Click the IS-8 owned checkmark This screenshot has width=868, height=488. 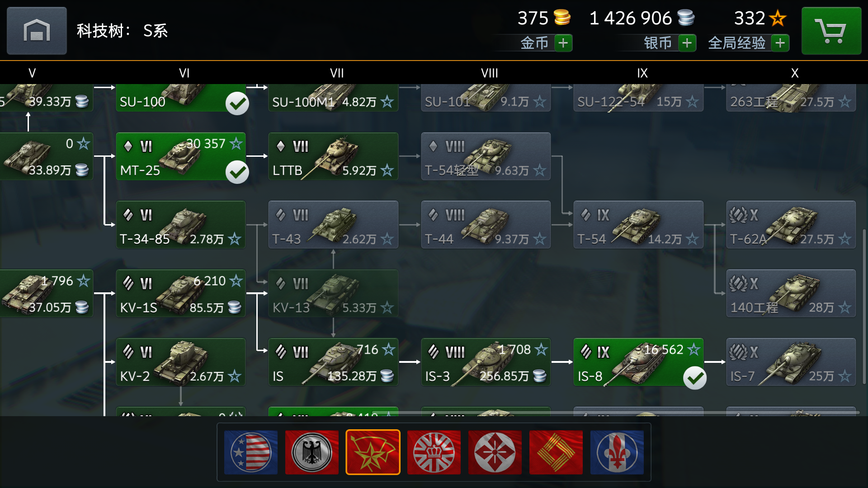pyautogui.click(x=695, y=378)
